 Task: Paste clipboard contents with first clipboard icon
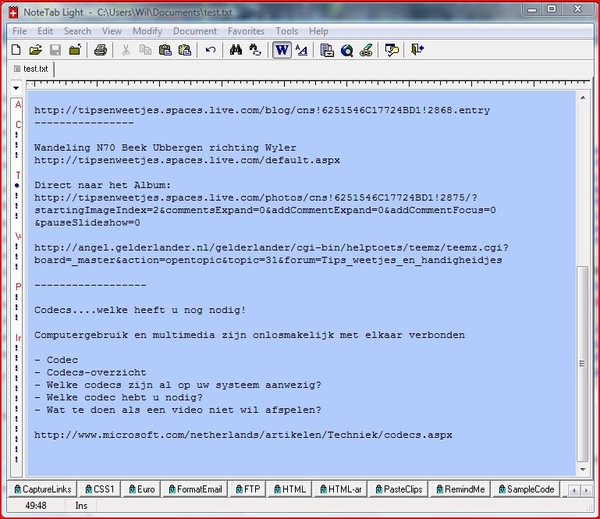pyautogui.click(x=165, y=50)
